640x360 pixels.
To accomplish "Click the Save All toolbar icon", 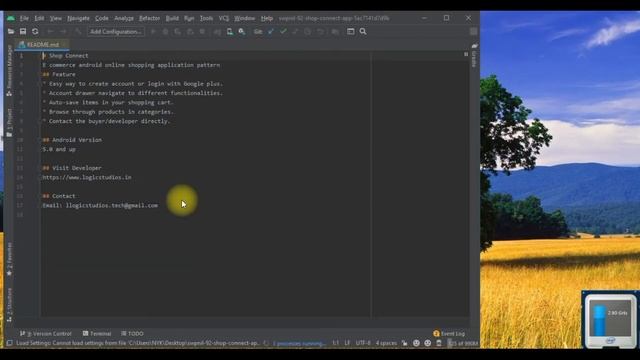I will 23,31.
